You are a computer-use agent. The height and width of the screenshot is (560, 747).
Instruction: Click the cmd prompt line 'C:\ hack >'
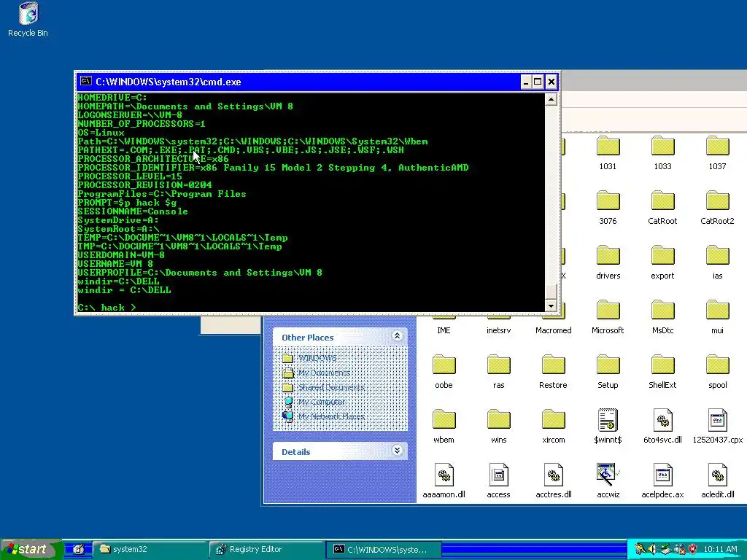click(107, 308)
